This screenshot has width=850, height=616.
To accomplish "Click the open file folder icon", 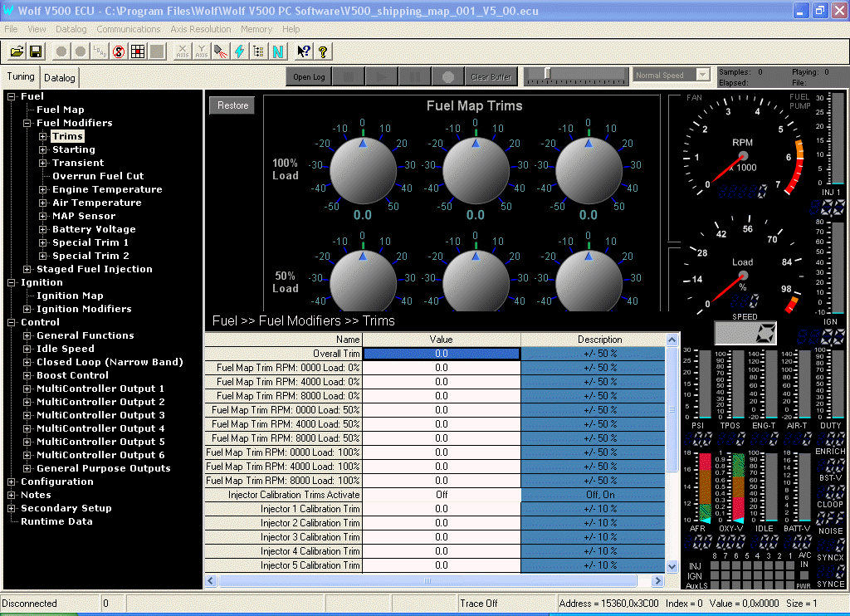I will 17,51.
